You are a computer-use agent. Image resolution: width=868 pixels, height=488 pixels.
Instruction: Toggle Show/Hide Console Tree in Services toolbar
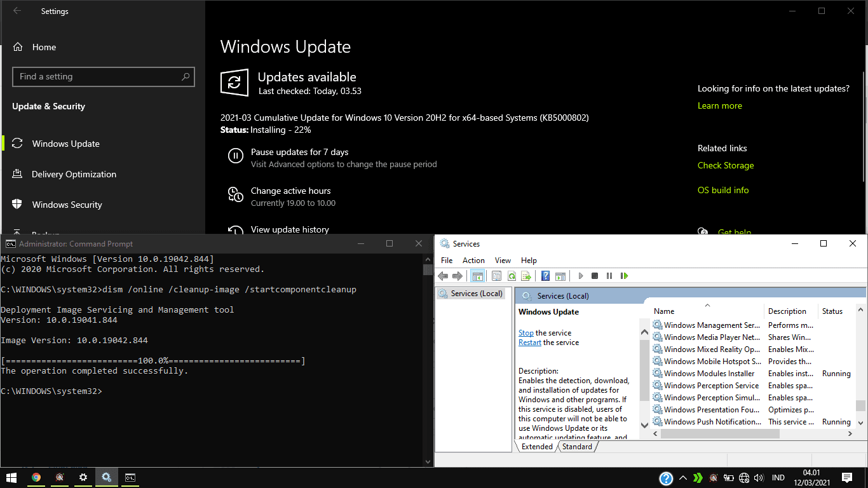point(477,276)
